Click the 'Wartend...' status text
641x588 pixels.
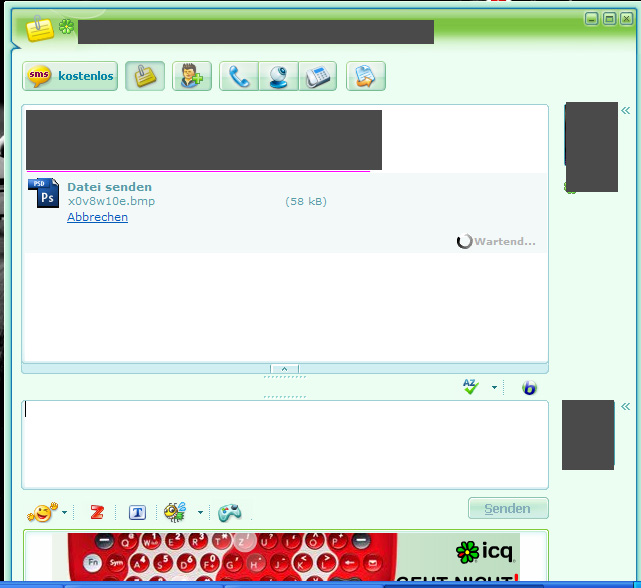pyautogui.click(x=504, y=242)
